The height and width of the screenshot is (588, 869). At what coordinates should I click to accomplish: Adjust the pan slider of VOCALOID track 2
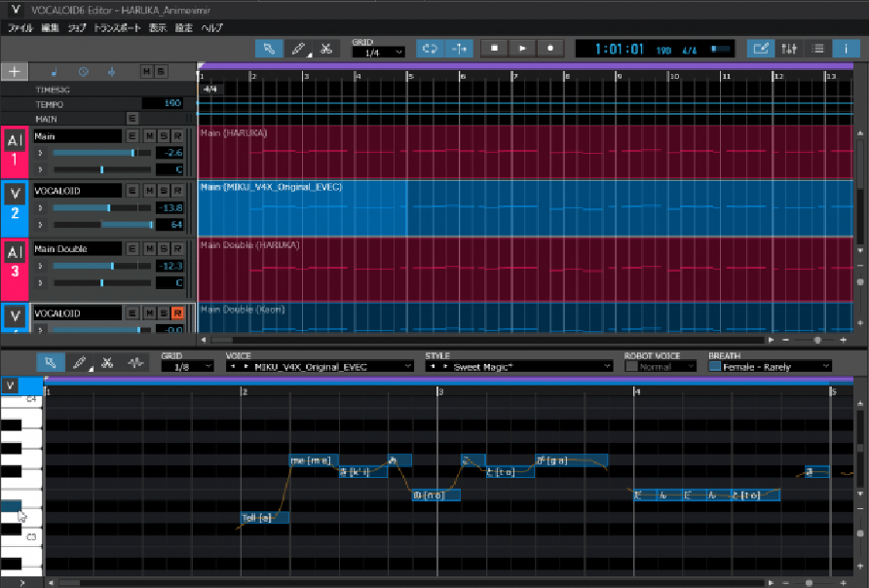click(x=102, y=224)
